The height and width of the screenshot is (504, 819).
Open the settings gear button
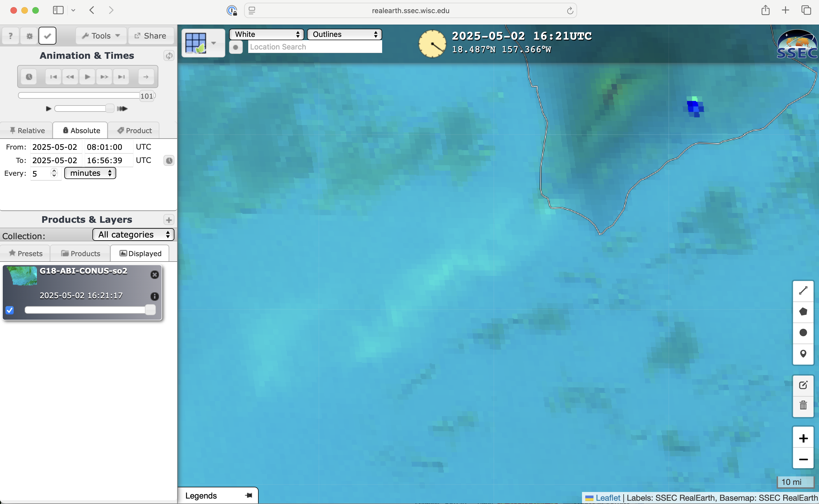pyautogui.click(x=29, y=36)
